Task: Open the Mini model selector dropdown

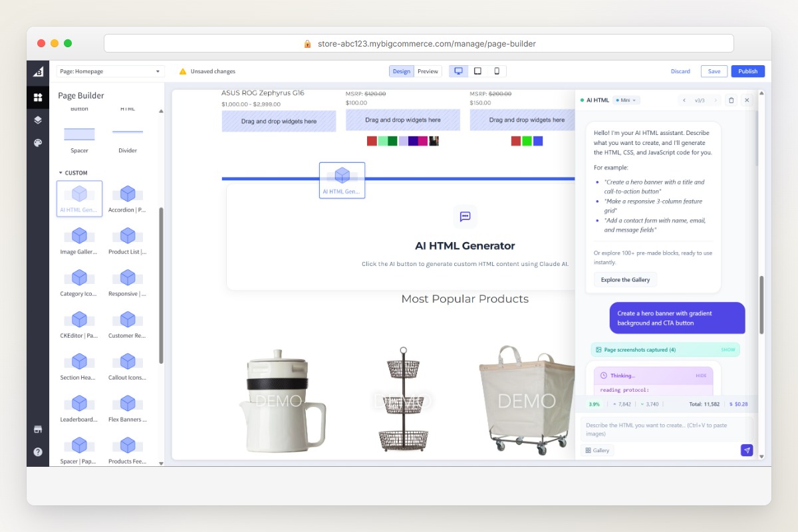Action: [x=625, y=100]
